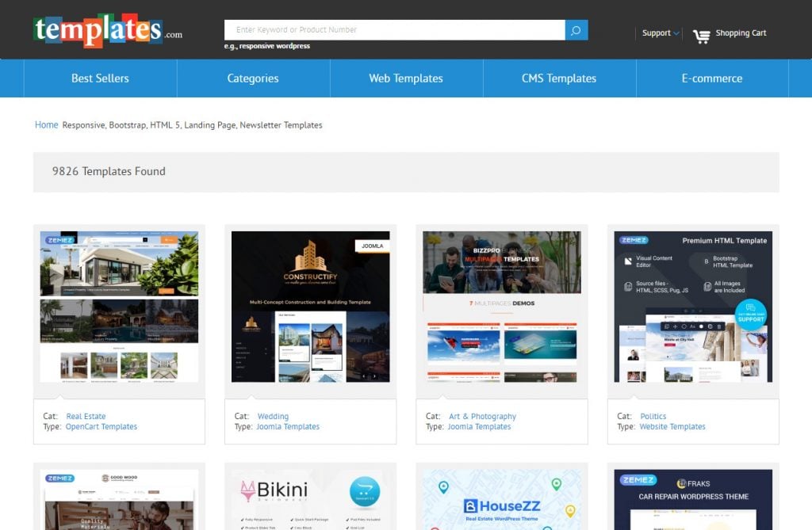The width and height of the screenshot is (812, 530).
Task: Open the BizzPro multipage template thumbnail
Action: point(501,307)
